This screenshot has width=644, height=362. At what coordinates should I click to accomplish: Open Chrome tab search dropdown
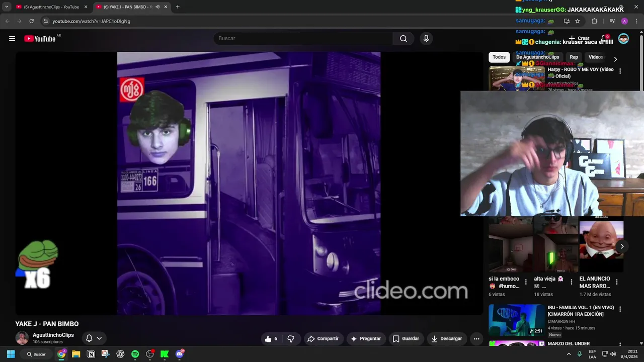[x=7, y=7]
